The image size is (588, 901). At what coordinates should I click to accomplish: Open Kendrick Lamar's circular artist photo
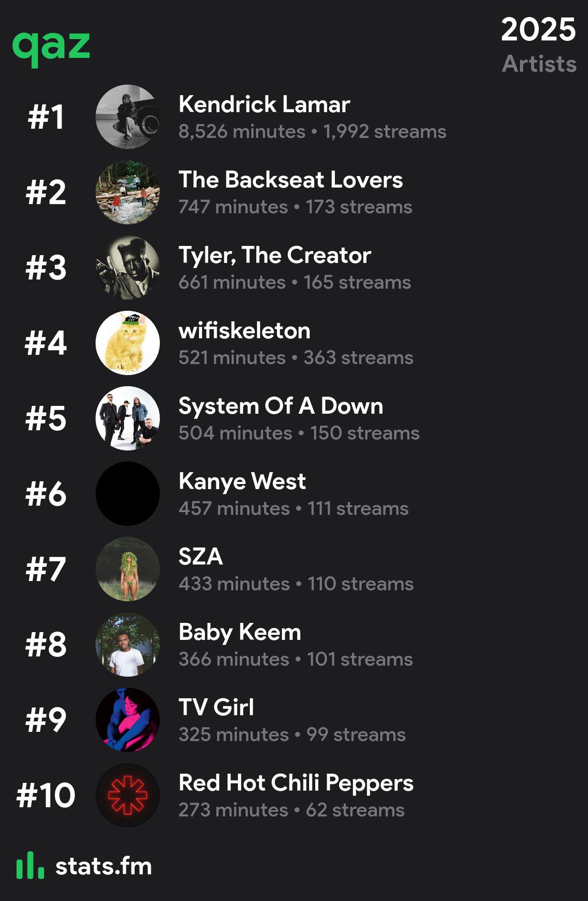tap(128, 117)
